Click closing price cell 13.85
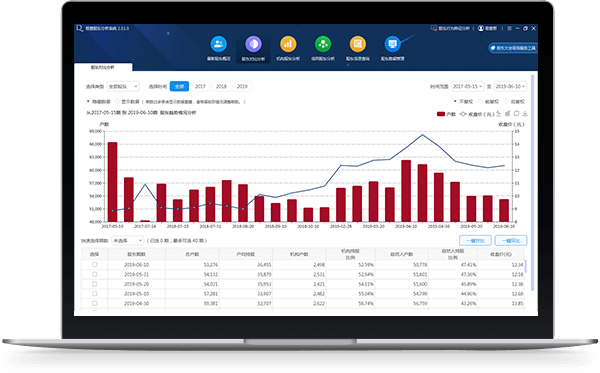This screenshot has width=600, height=373. pos(517,303)
